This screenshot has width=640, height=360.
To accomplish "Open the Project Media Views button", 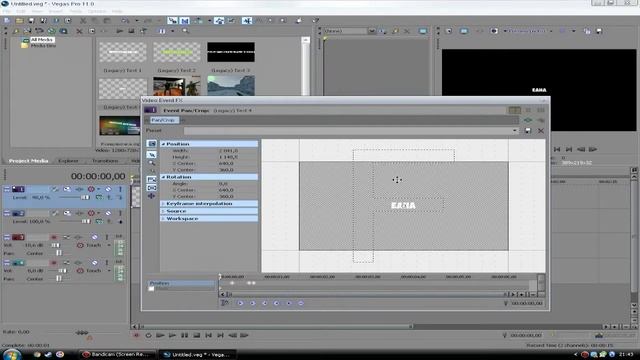I will point(162,31).
